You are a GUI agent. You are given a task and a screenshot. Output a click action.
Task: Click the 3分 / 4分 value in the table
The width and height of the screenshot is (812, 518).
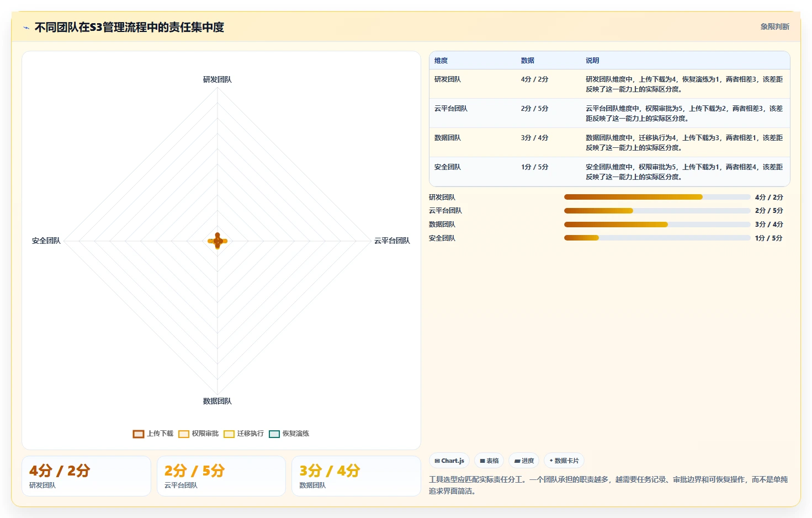coord(535,138)
